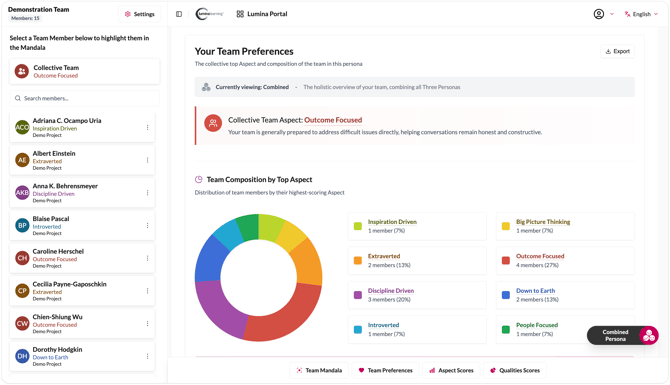This screenshot has height=385, width=670.
Task: Toggle the sidebar panel icon
Action: point(179,14)
